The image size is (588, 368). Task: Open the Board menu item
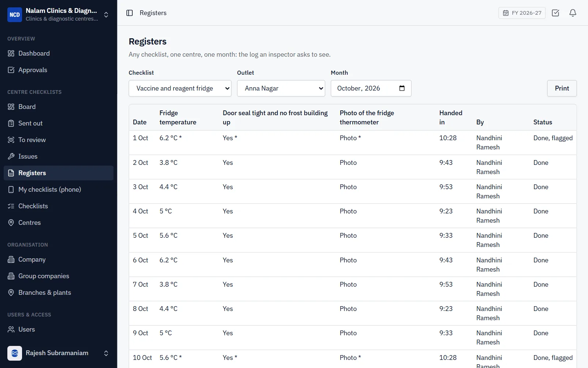pyautogui.click(x=58, y=107)
